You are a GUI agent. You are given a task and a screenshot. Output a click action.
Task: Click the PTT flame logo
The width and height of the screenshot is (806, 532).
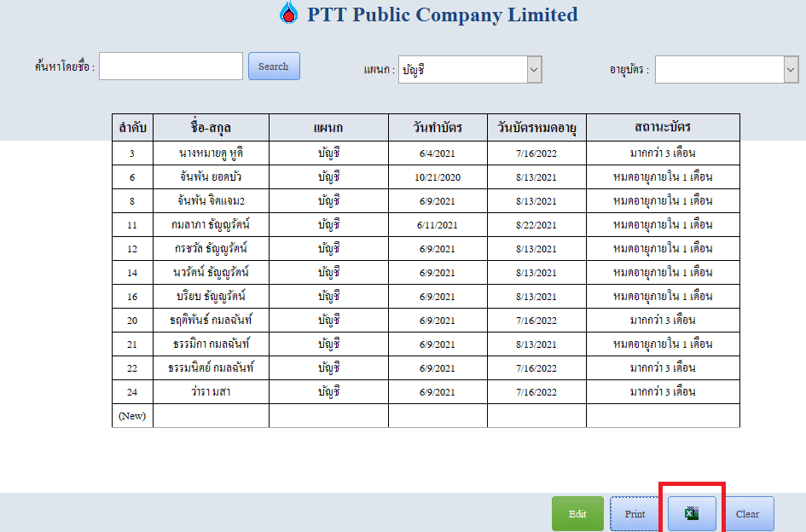tap(289, 14)
